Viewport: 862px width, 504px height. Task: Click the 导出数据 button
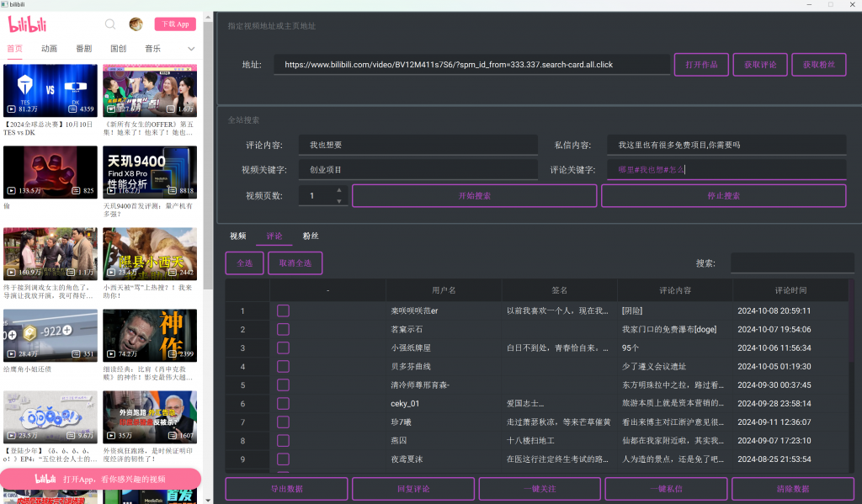[286, 489]
